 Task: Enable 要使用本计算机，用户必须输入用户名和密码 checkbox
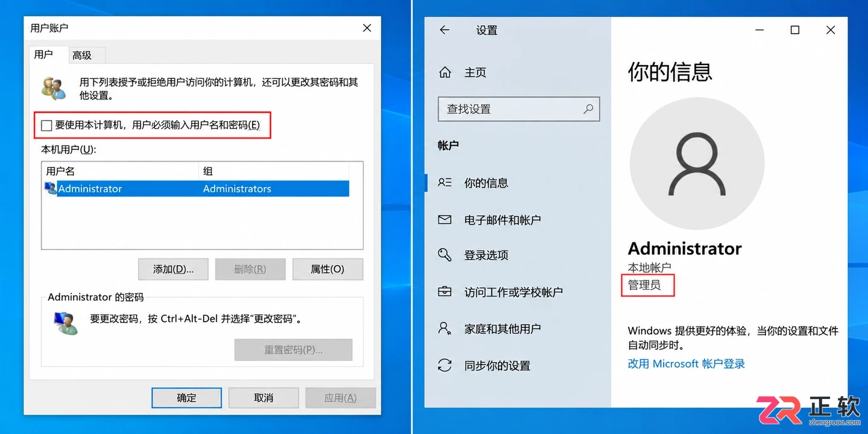(x=46, y=125)
